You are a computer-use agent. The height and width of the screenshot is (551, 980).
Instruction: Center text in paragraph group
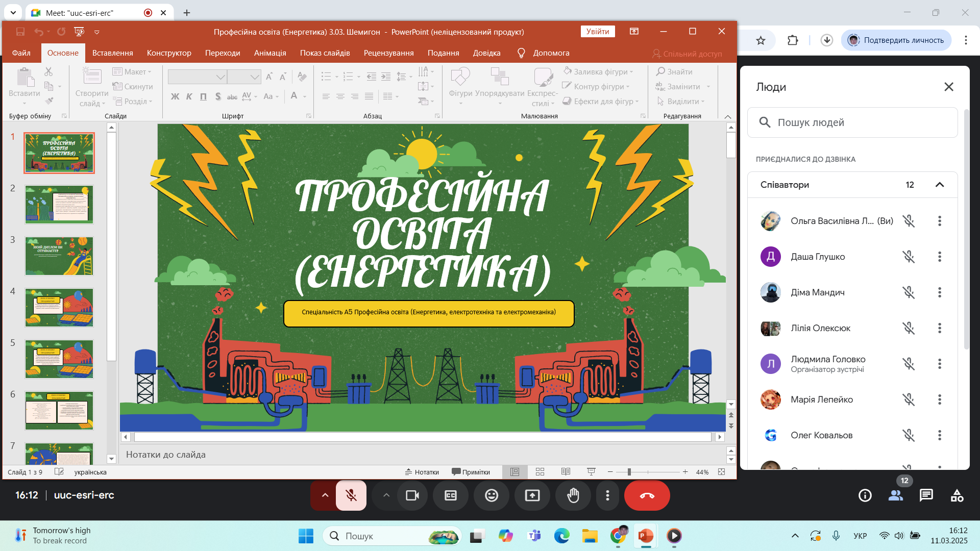coord(340,96)
